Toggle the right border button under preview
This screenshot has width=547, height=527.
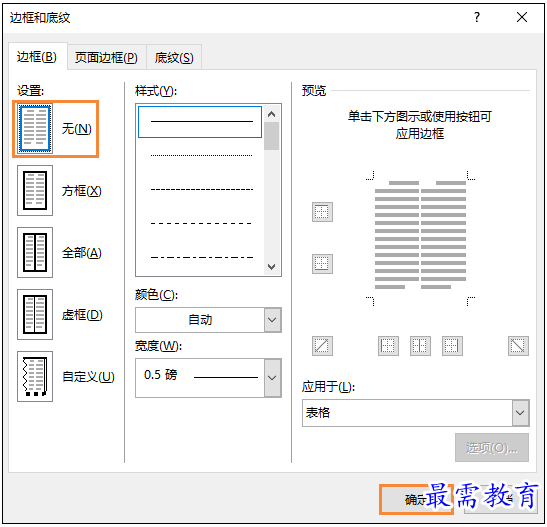[x=452, y=346]
